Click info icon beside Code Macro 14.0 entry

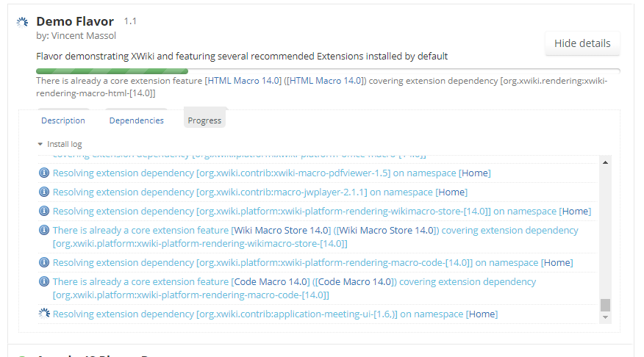click(x=44, y=281)
